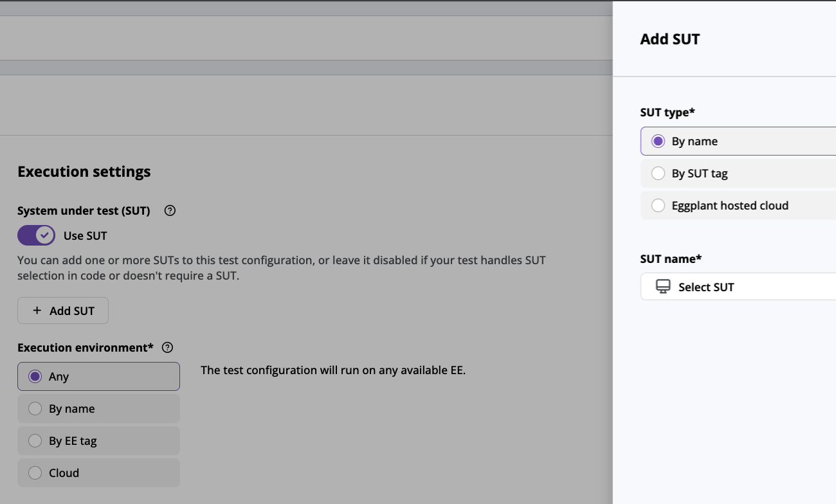Click the help icon next to Execution environment
This screenshot has width=836, height=504.
[x=167, y=348]
